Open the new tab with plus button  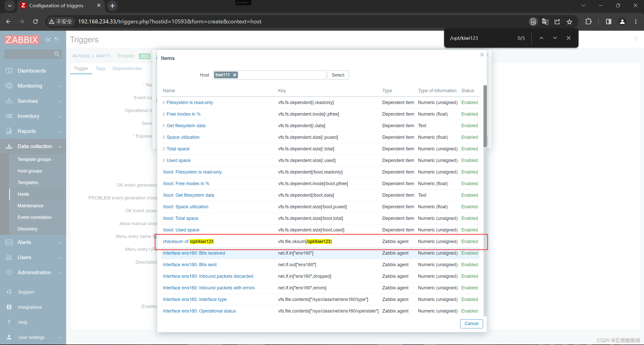tap(112, 6)
